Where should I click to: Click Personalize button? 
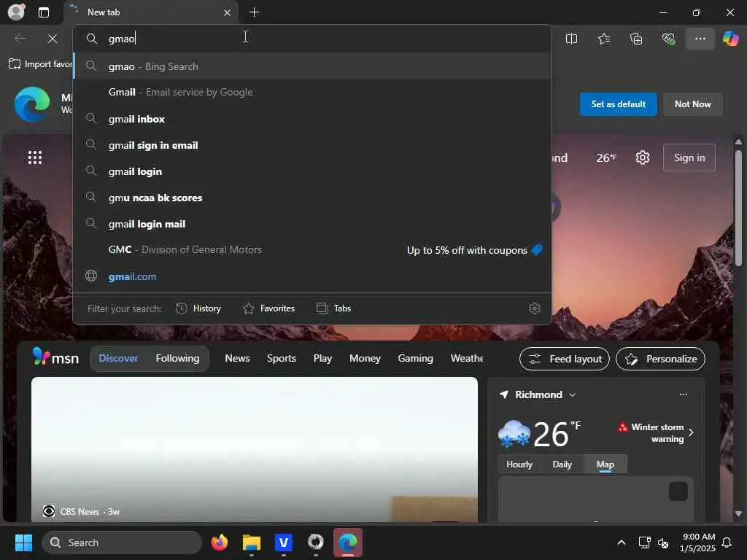pos(660,359)
